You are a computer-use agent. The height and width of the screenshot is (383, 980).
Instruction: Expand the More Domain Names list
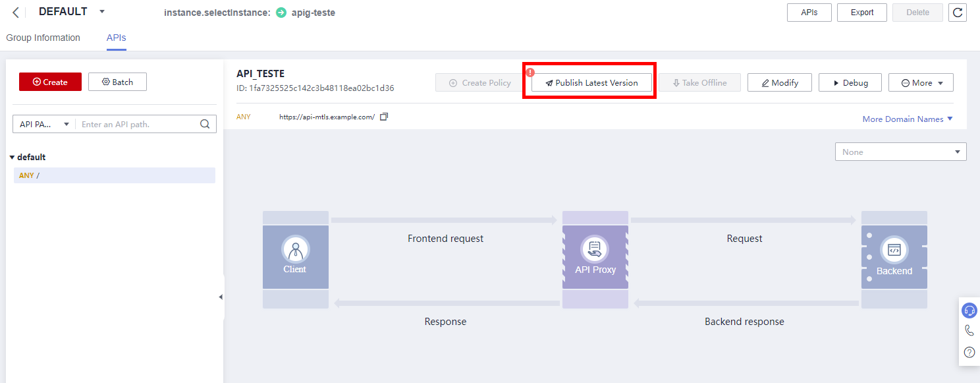click(908, 119)
